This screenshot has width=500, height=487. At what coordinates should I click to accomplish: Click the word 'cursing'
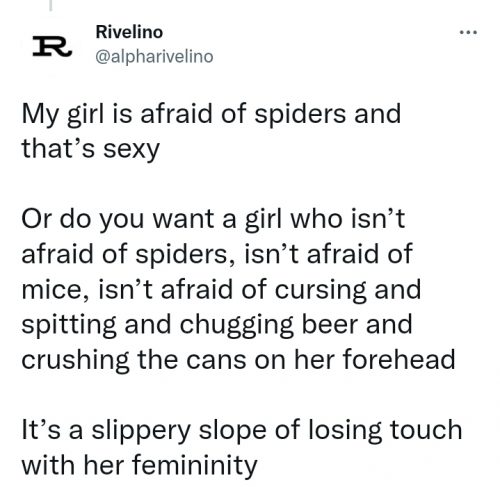[320, 291]
